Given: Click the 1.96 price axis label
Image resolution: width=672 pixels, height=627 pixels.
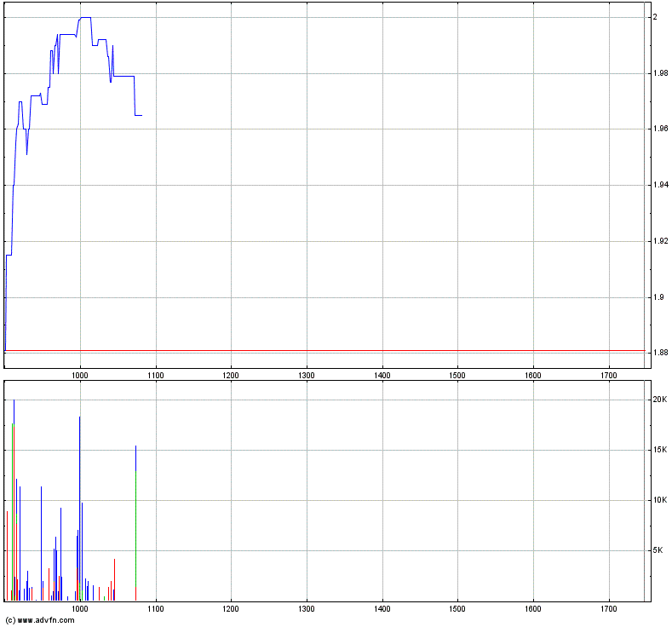Looking at the screenshot, I should coord(660,129).
